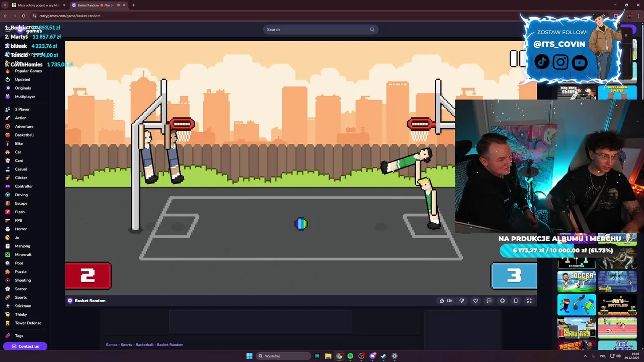Viewport: 644px width, 362px height.
Task: Open the Stickman category
Action: point(23,306)
